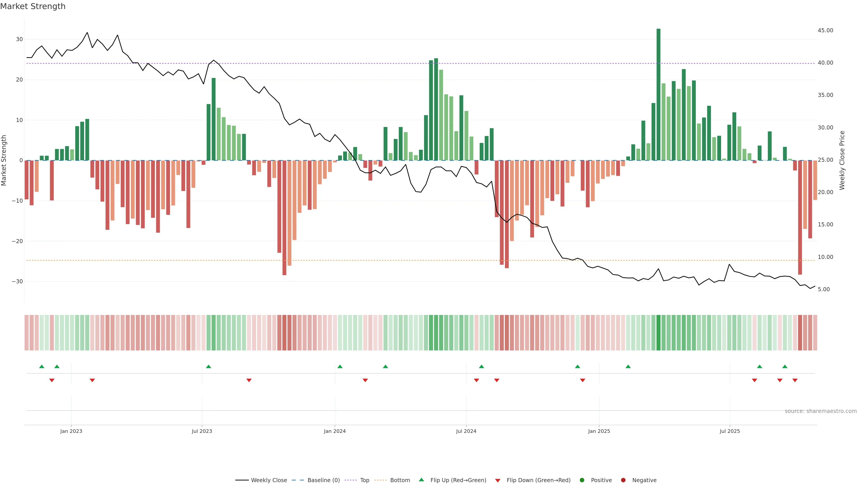This screenshot has height=488, width=868.
Task: Click flip-up marker just after Jan 2024
Action: (340, 366)
